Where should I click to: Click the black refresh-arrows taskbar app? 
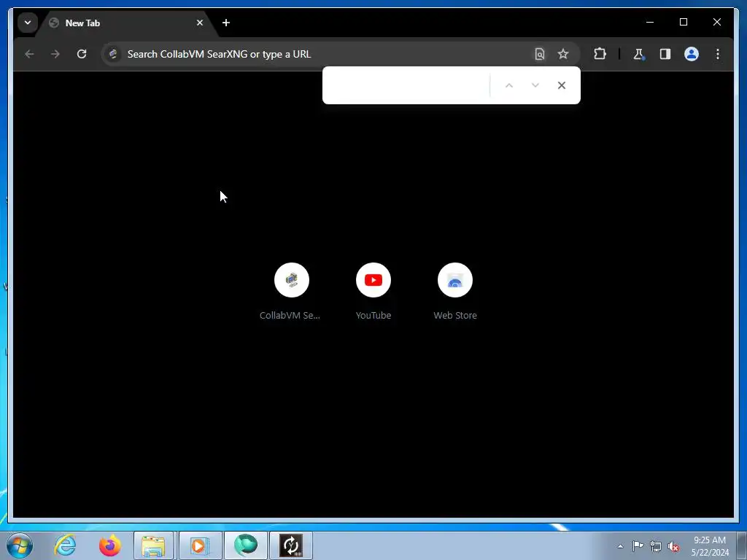pos(291,545)
